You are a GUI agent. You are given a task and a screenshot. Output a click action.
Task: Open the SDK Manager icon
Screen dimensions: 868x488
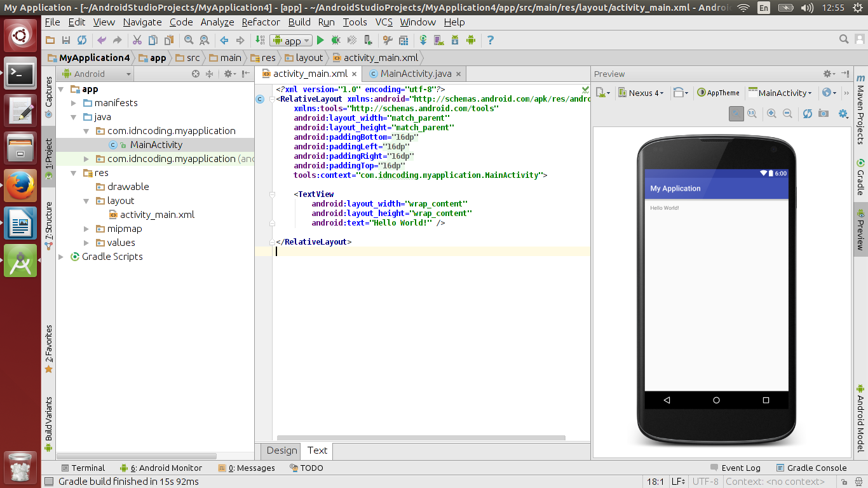pyautogui.click(x=454, y=40)
